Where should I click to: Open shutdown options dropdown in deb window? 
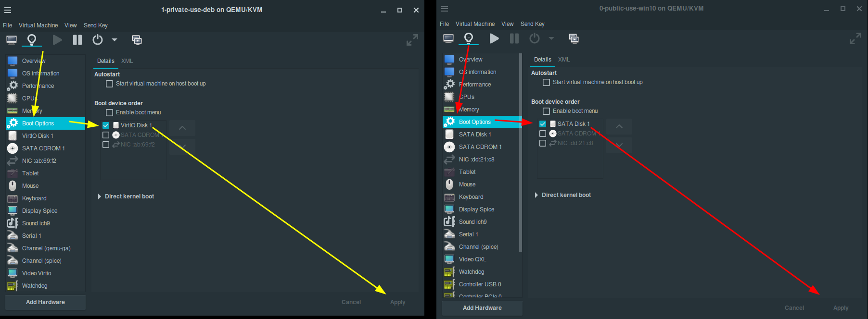(x=115, y=40)
